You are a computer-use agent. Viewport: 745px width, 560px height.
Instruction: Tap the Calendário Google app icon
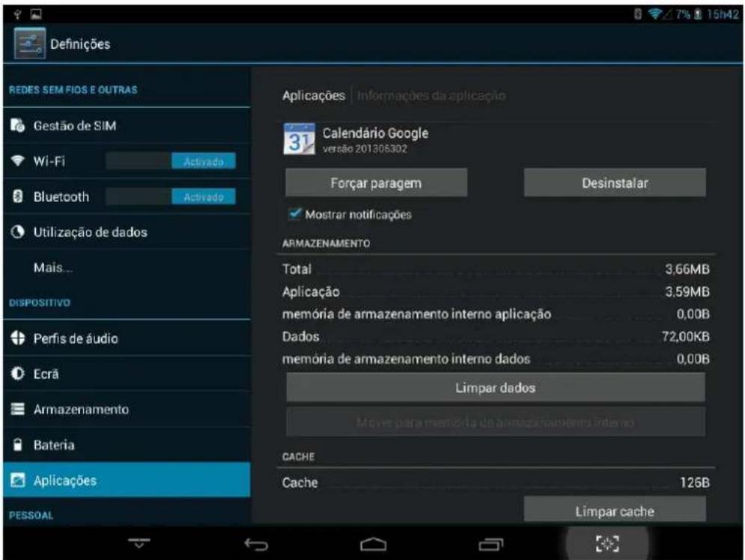tap(299, 139)
